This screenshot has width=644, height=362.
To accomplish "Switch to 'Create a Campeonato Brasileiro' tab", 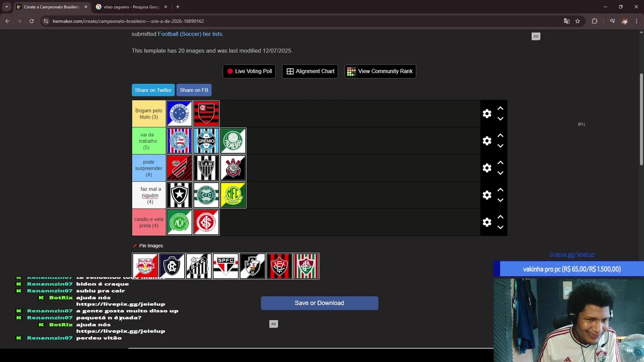I will coord(52,7).
